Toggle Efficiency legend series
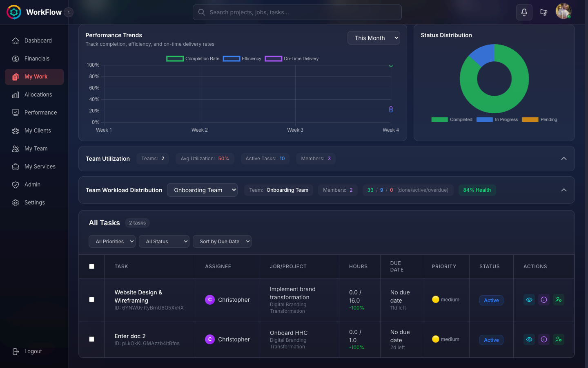The width and height of the screenshot is (588, 368). (242, 58)
